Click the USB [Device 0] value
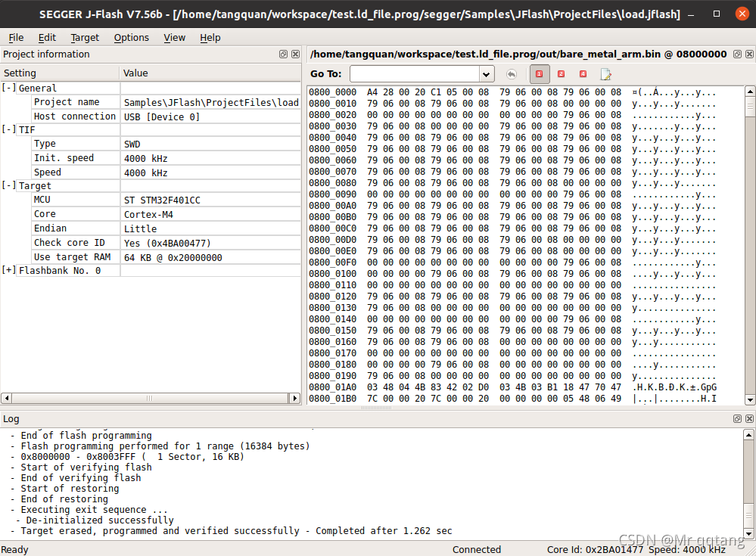The height and width of the screenshot is (556, 756). (161, 116)
